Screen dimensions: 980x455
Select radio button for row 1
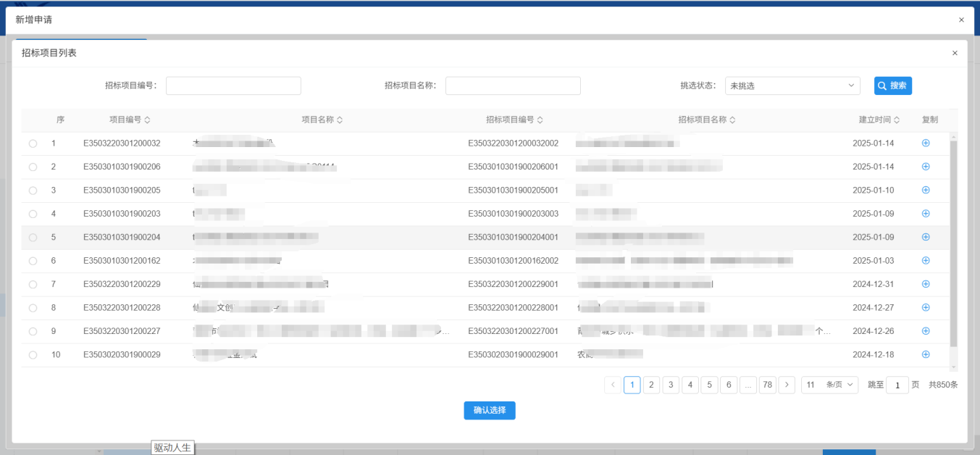pyautogui.click(x=33, y=143)
